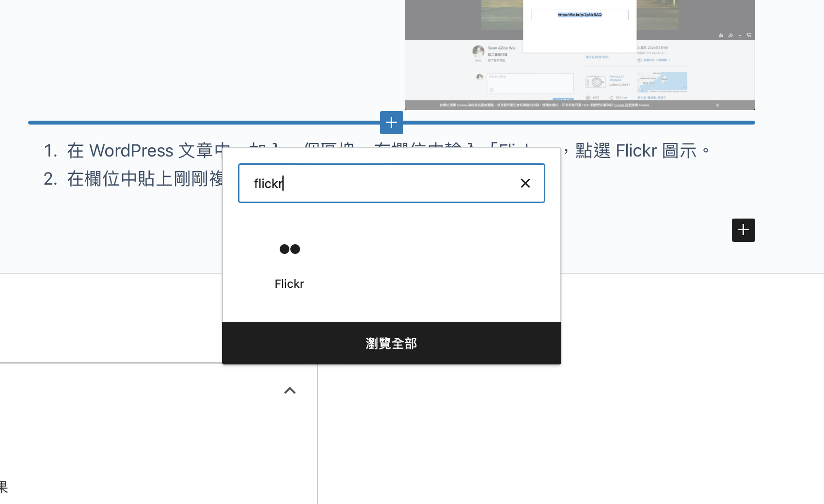824x504 pixels.
Task: Click the photo stats sliders icon
Action: pos(721,35)
